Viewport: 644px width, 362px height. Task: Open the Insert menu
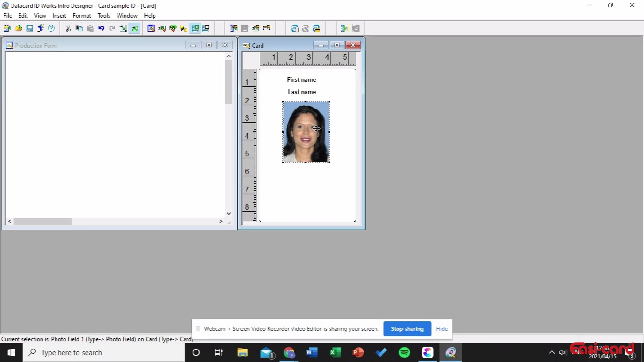click(59, 16)
